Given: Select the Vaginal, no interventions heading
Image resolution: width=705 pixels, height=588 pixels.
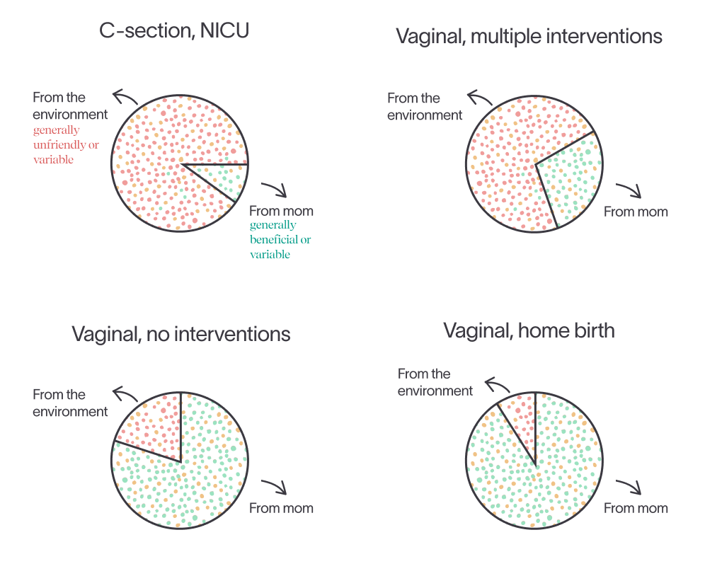Looking at the screenshot, I should [180, 334].
